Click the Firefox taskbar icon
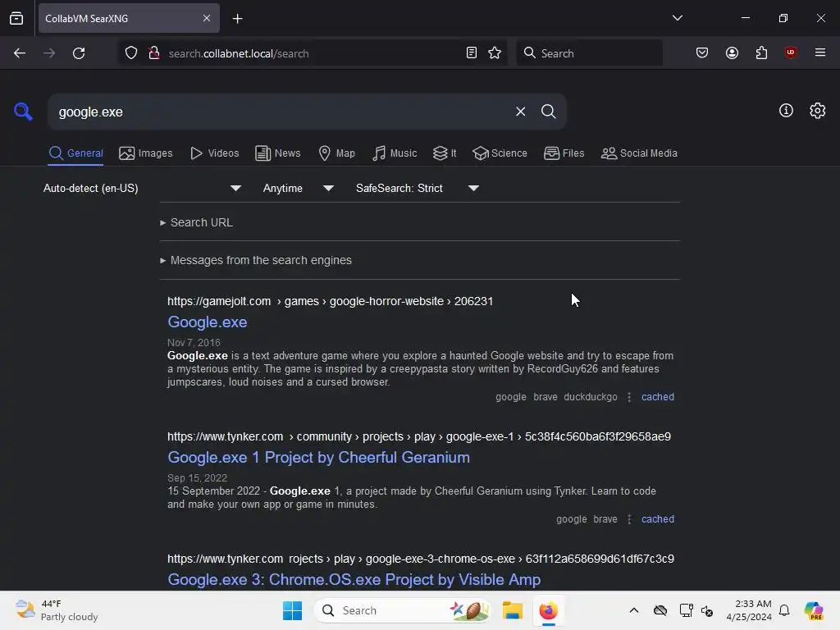Image resolution: width=840 pixels, height=630 pixels. pos(548,610)
